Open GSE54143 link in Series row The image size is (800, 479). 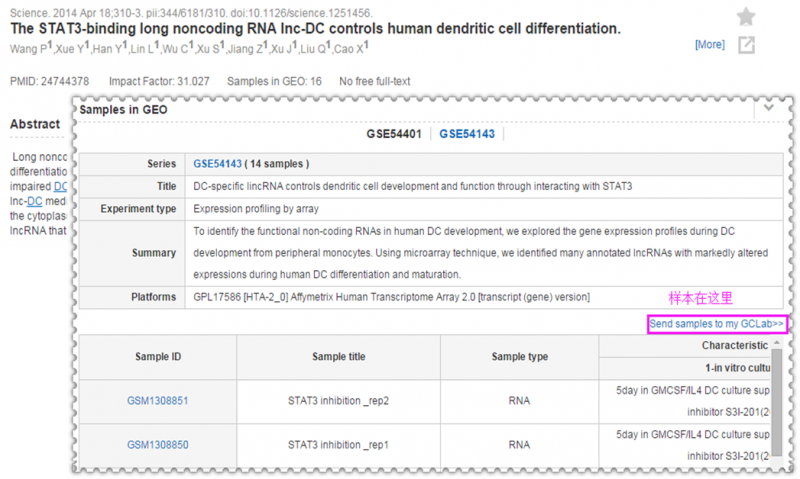coord(218,163)
